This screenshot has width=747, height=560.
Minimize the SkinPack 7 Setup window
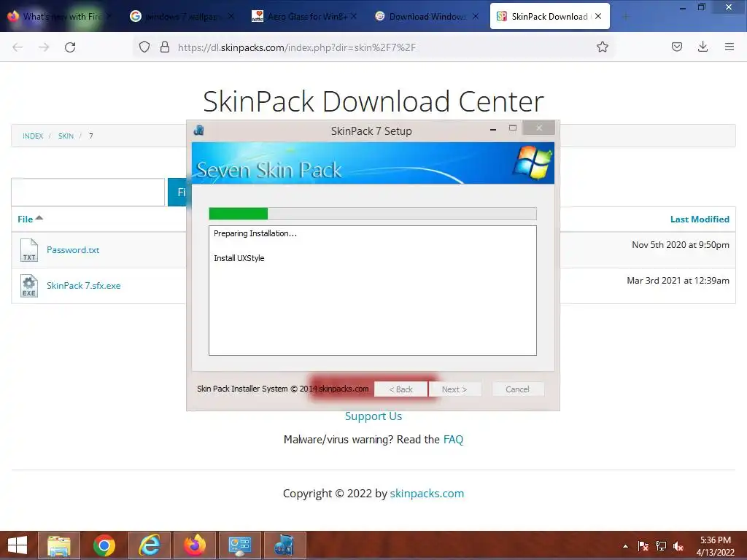point(493,129)
